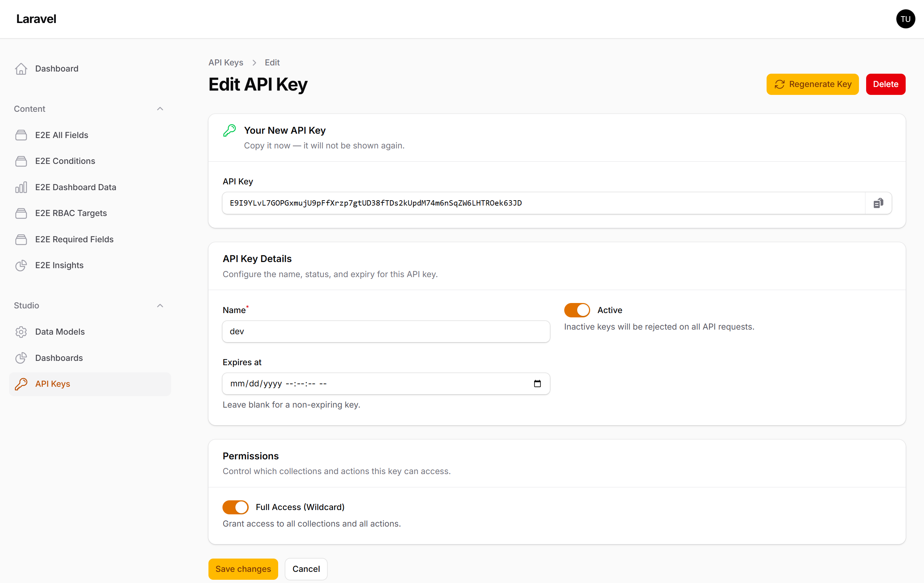Click the Data Models gear icon
The width and height of the screenshot is (924, 583).
(21, 332)
